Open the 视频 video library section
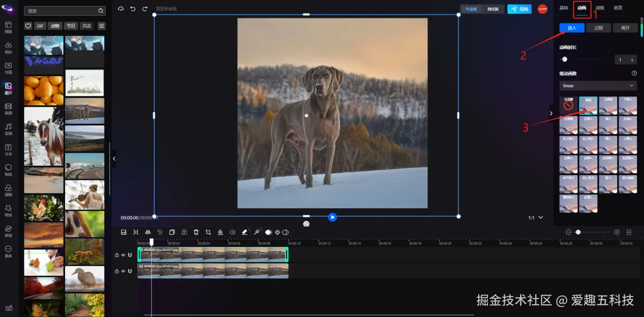The width and height of the screenshot is (644, 317). (x=8, y=109)
